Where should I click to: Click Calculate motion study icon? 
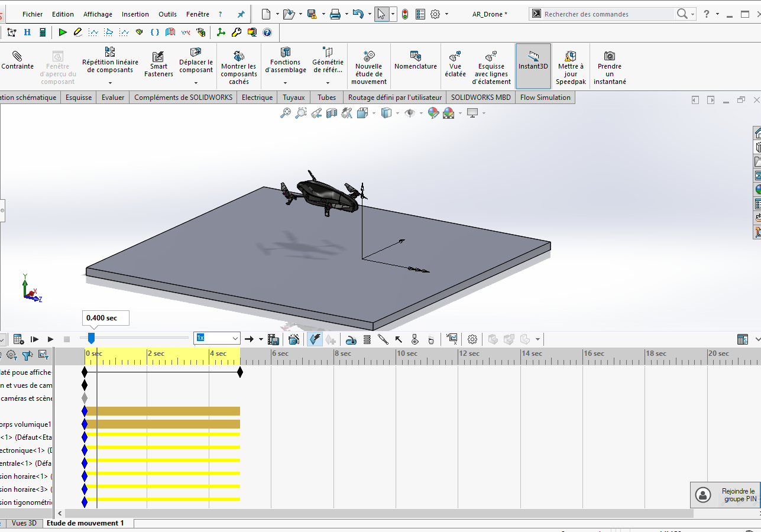[x=18, y=339]
